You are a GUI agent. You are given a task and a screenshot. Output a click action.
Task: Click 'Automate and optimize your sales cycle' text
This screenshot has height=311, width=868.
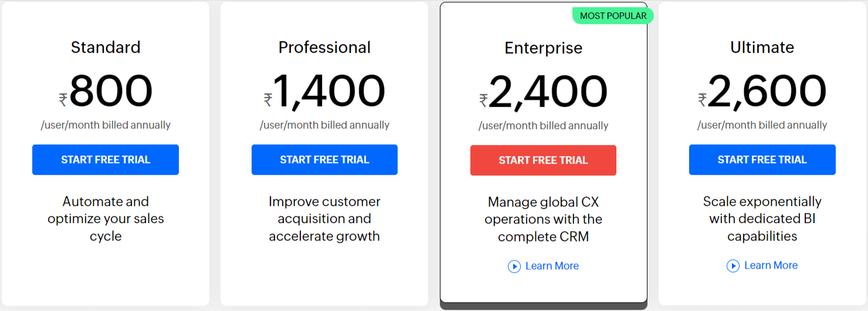(106, 219)
